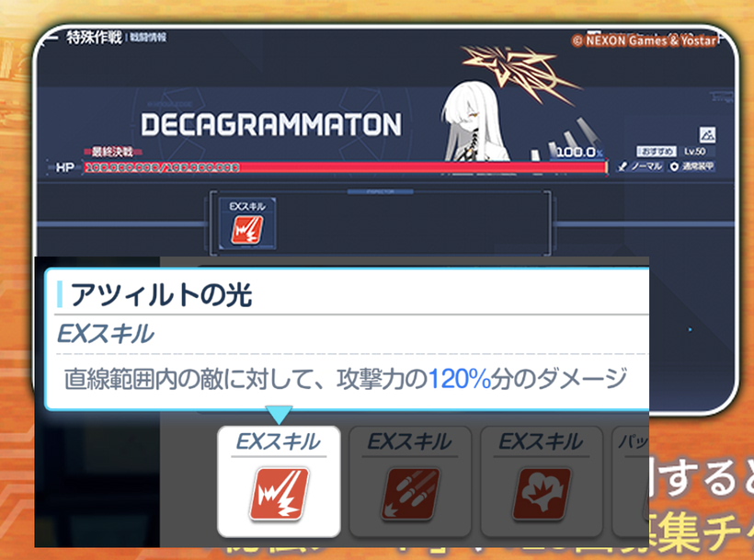This screenshot has height=560, width=754.
Task: Click the 100.0% HP percentage readout
Action: (x=577, y=152)
